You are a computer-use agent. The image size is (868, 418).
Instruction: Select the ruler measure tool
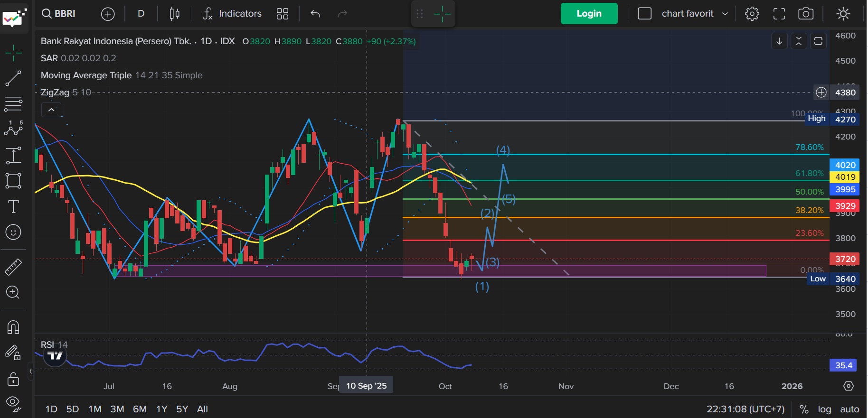13,267
